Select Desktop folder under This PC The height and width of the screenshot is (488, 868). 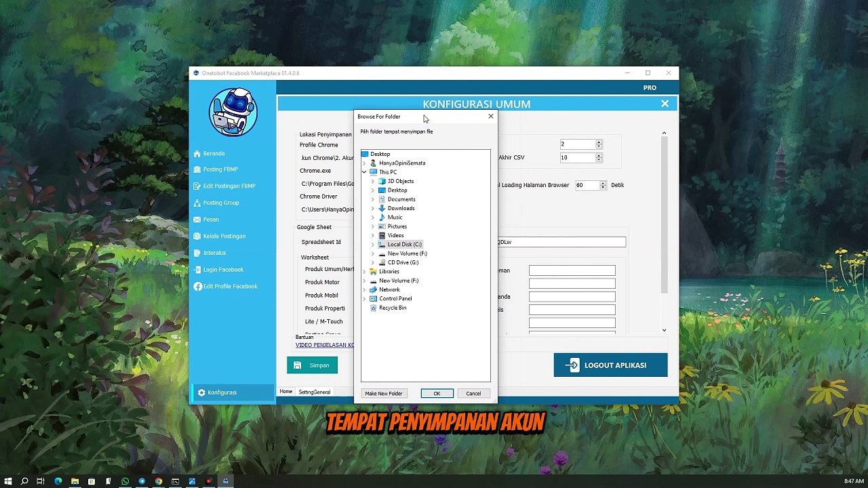397,190
